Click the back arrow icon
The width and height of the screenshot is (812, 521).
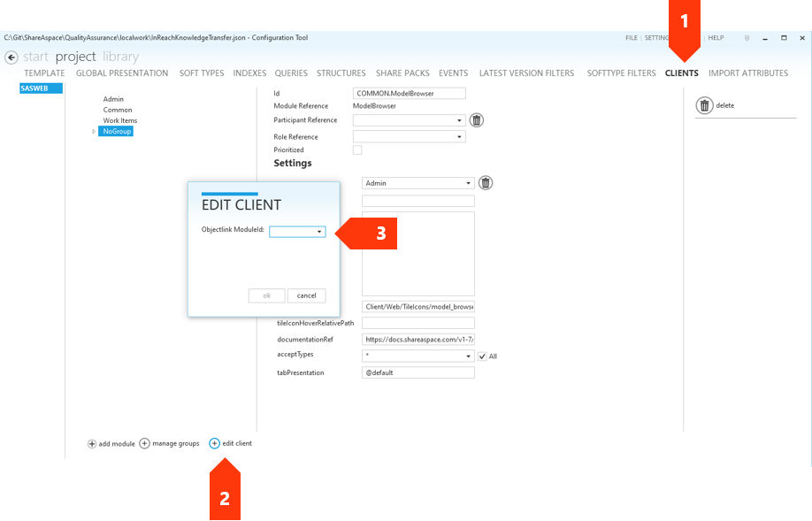click(x=11, y=57)
